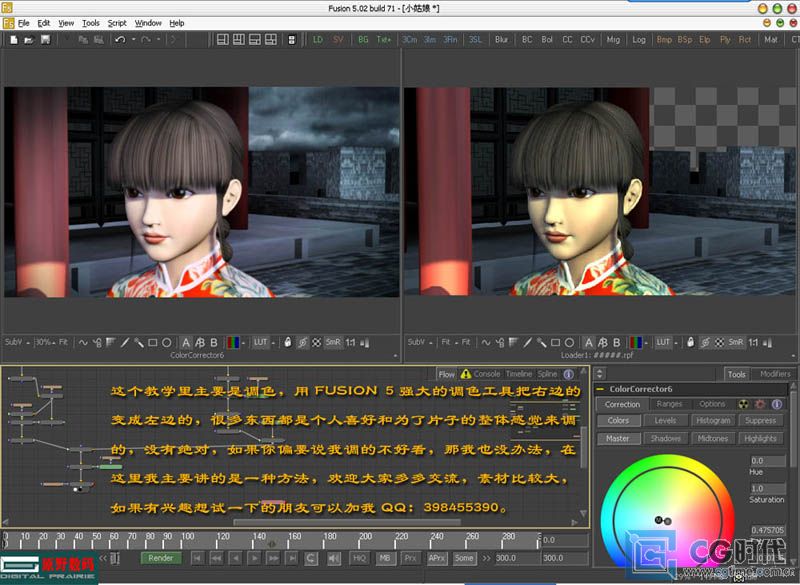800x585 pixels.
Task: Click the info icon beside the Spline tab
Action: coord(568,374)
